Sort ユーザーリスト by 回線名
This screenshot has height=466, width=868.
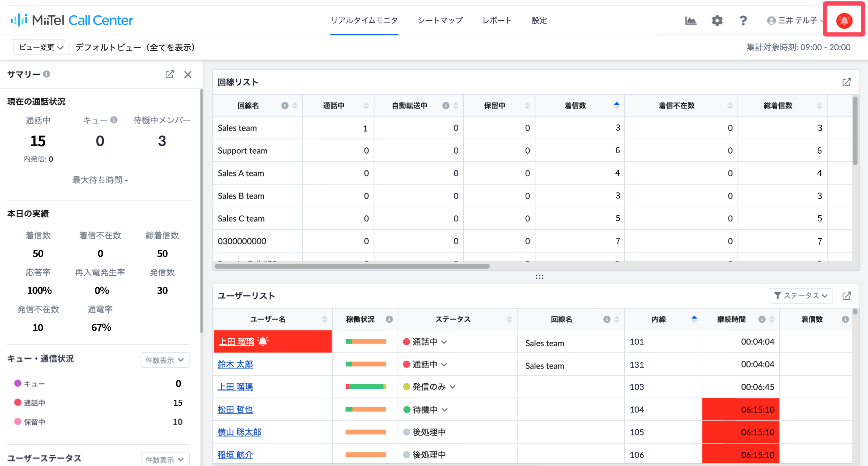(617, 319)
